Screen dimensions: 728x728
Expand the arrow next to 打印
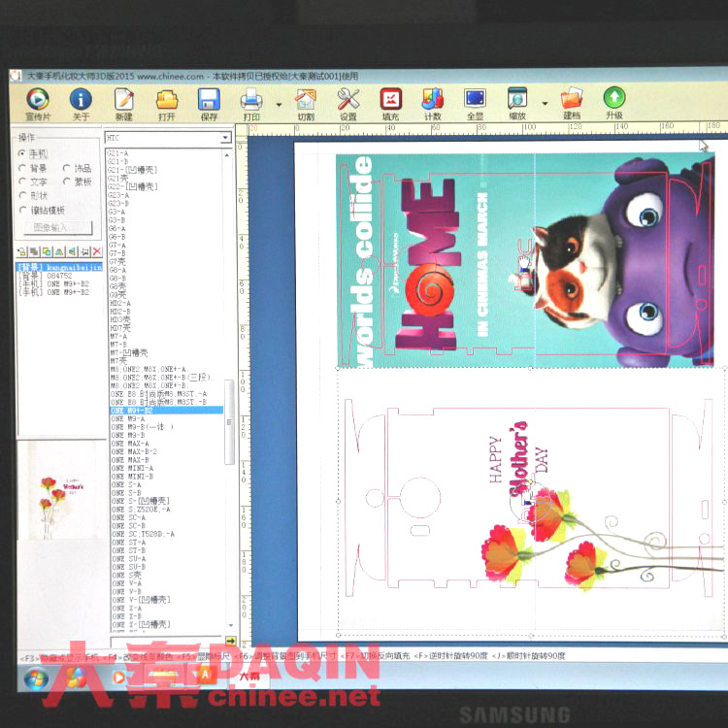[x=279, y=105]
